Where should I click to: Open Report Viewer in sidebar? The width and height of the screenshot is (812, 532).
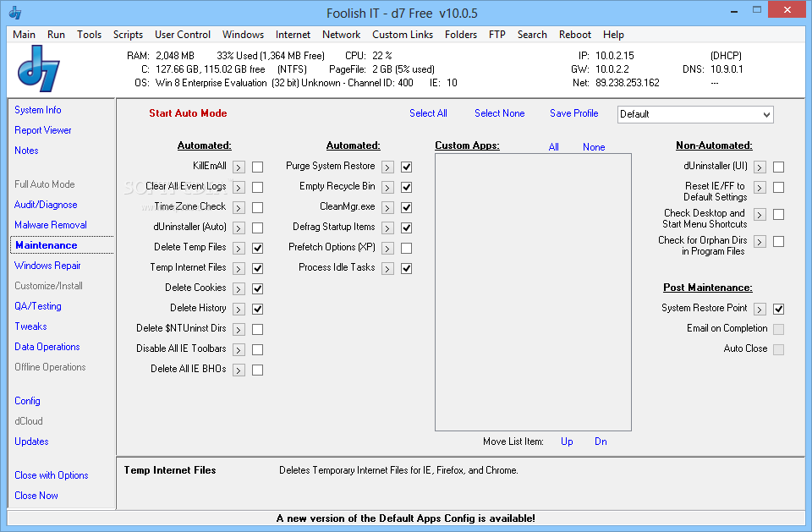click(x=43, y=130)
